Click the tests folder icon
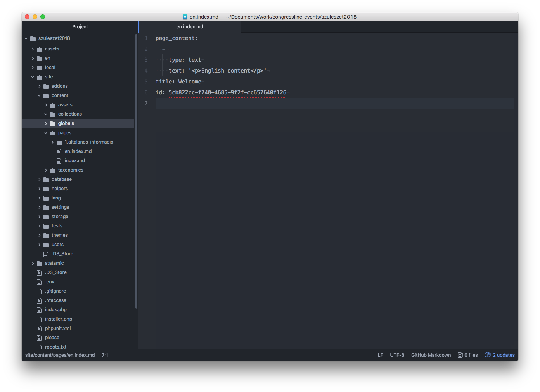The image size is (540, 392). click(46, 226)
